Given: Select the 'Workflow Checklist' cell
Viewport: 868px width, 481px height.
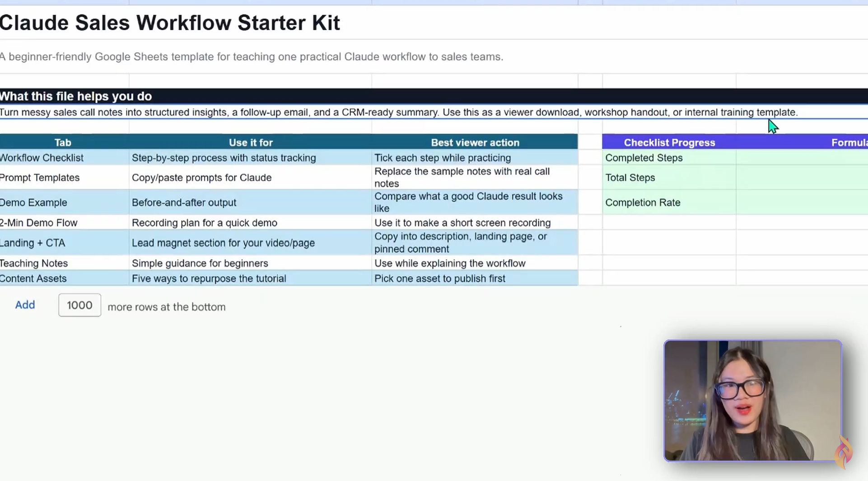Looking at the screenshot, I should pyautogui.click(x=64, y=158).
